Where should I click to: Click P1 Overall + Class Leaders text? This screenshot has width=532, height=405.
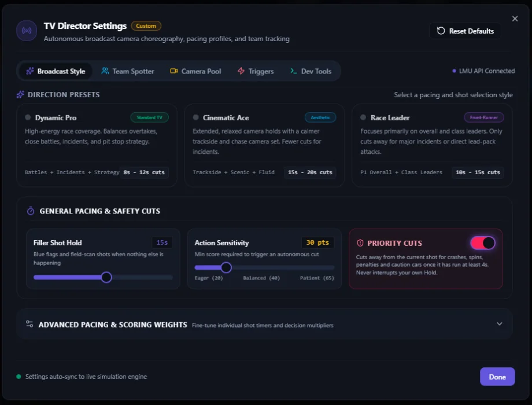pos(401,172)
